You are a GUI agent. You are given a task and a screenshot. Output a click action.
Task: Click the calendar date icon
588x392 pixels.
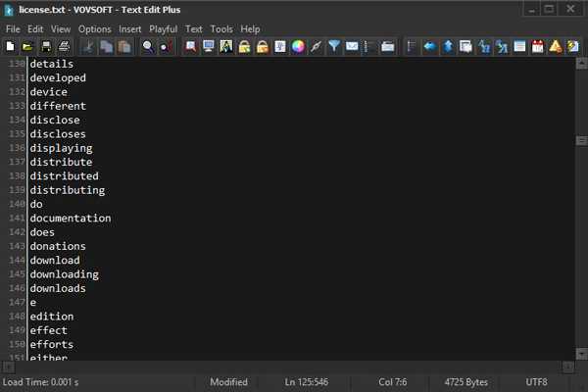coord(537,46)
